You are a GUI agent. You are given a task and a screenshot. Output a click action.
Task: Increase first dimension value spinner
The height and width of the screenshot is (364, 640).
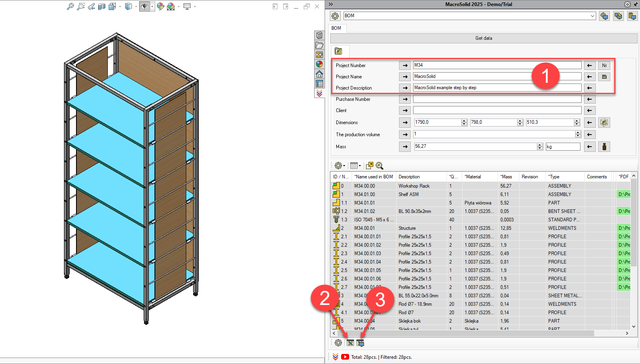point(464,121)
